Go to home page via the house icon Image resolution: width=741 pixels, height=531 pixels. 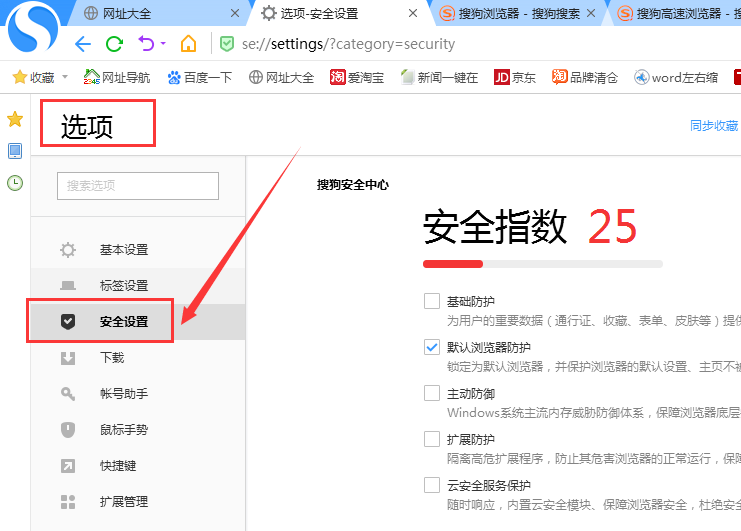point(188,43)
